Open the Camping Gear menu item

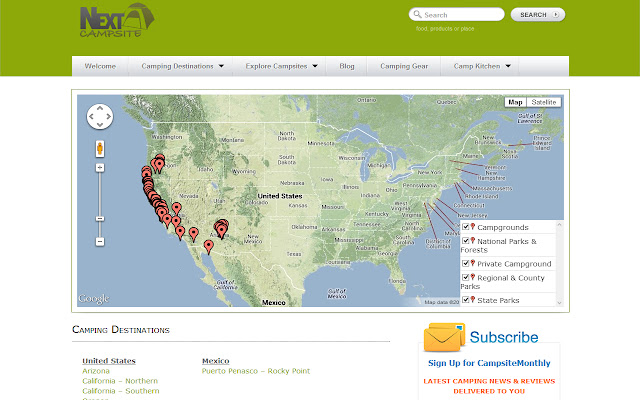click(404, 66)
